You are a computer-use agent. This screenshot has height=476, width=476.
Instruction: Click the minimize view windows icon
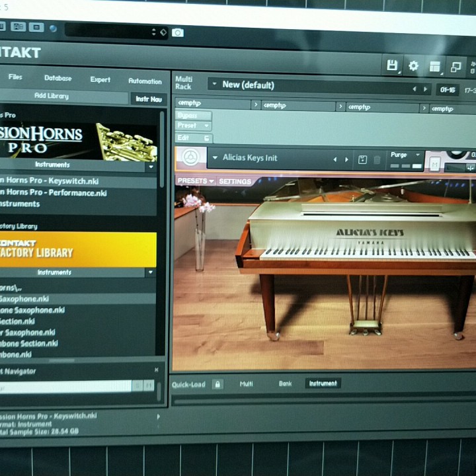456,67
